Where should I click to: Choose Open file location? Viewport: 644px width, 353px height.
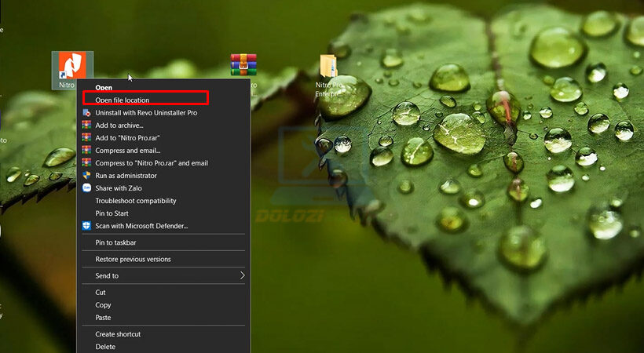pyautogui.click(x=123, y=100)
